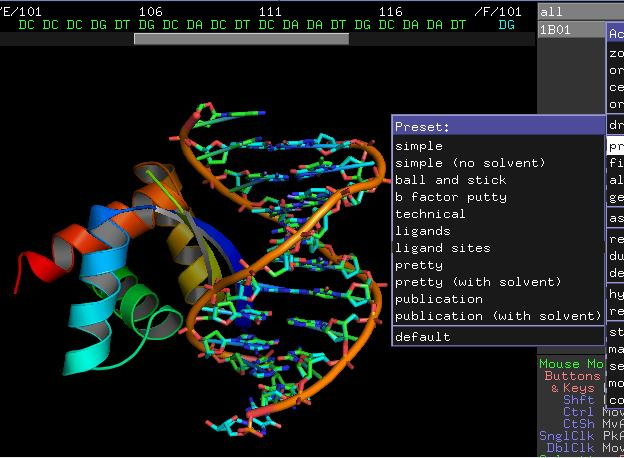624x458 pixels.
Task: Click the 'Ctrl' row label
Action: point(579,411)
